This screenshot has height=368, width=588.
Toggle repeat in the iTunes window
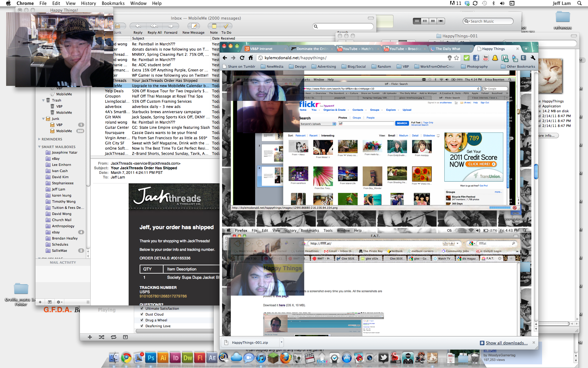114,337
